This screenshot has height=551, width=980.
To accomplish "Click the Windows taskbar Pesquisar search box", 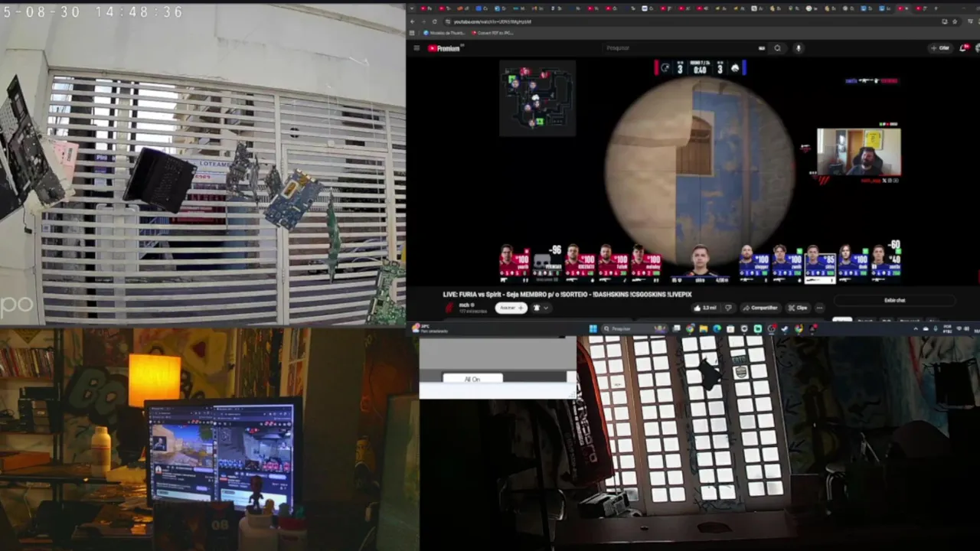I will [635, 328].
